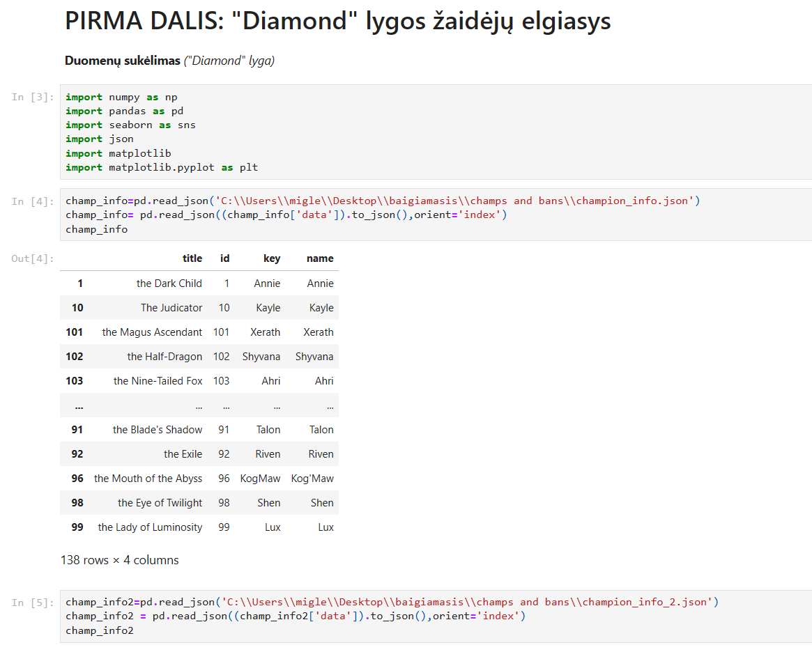Screen dimensions: 812x652
Task: Click the bold row index 101
Action: point(74,332)
